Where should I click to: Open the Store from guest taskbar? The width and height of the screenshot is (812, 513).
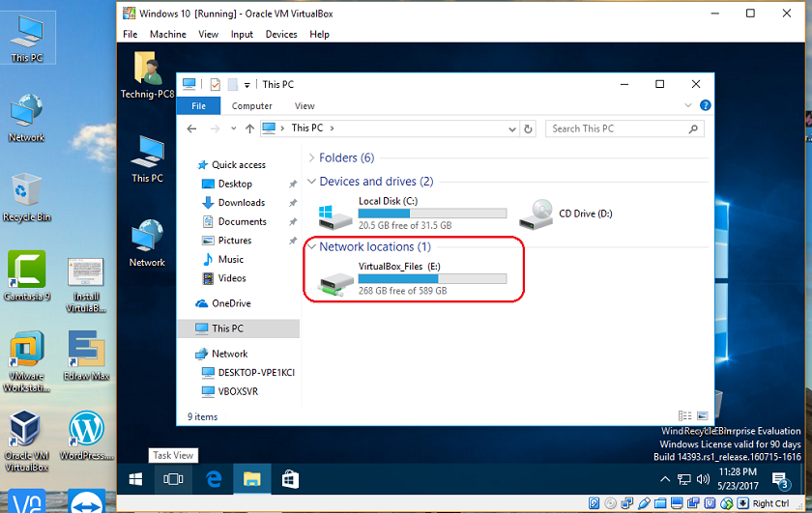[290, 479]
